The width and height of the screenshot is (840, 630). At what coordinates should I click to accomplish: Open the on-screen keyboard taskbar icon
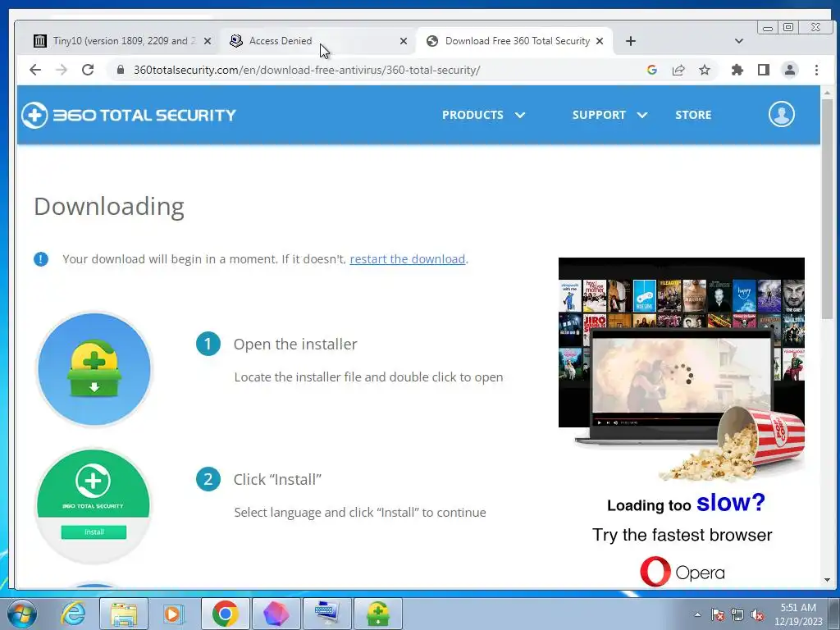(x=327, y=614)
